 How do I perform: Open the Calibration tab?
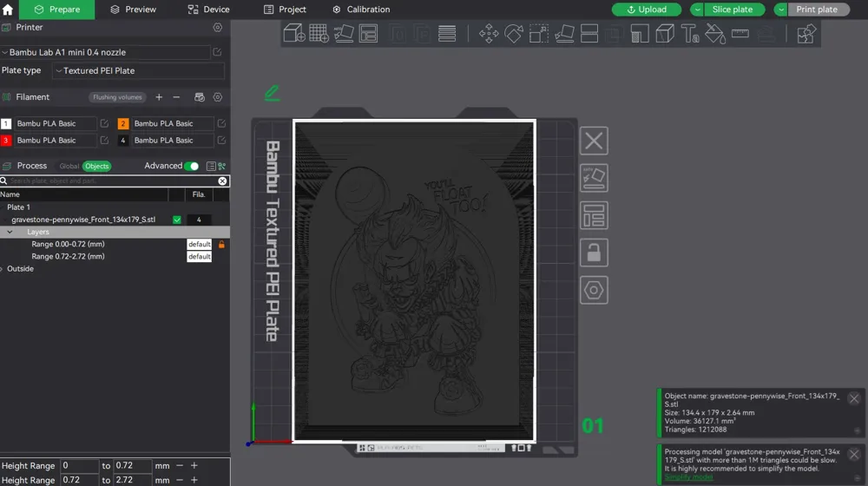361,10
